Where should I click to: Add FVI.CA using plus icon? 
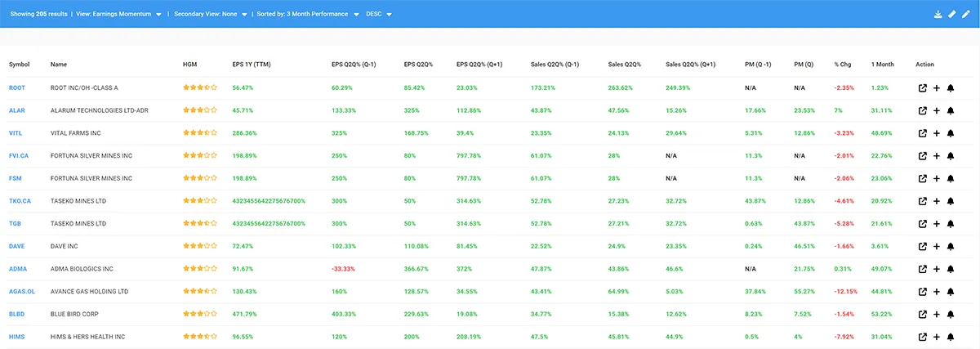pyautogui.click(x=937, y=155)
